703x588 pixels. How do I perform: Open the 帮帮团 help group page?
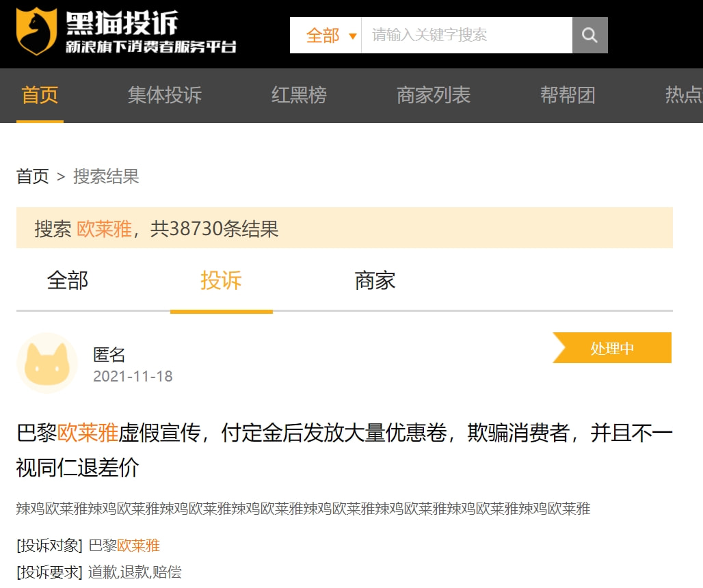pos(568,96)
